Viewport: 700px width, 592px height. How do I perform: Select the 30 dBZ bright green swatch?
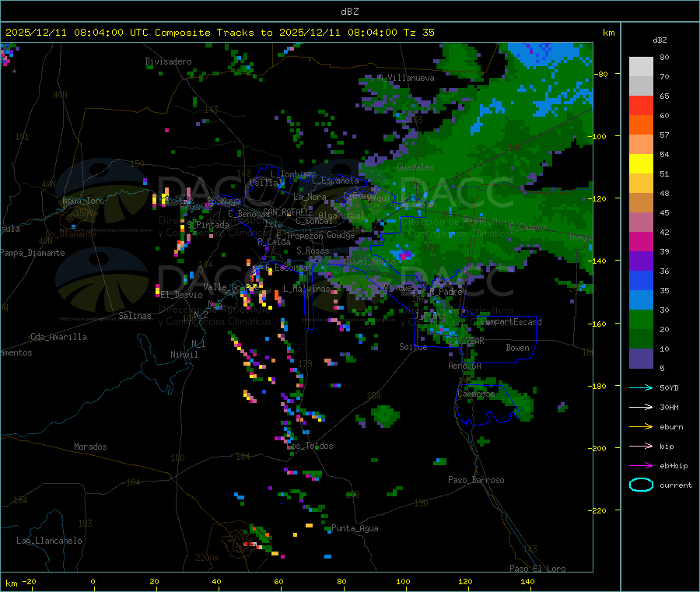(641, 319)
